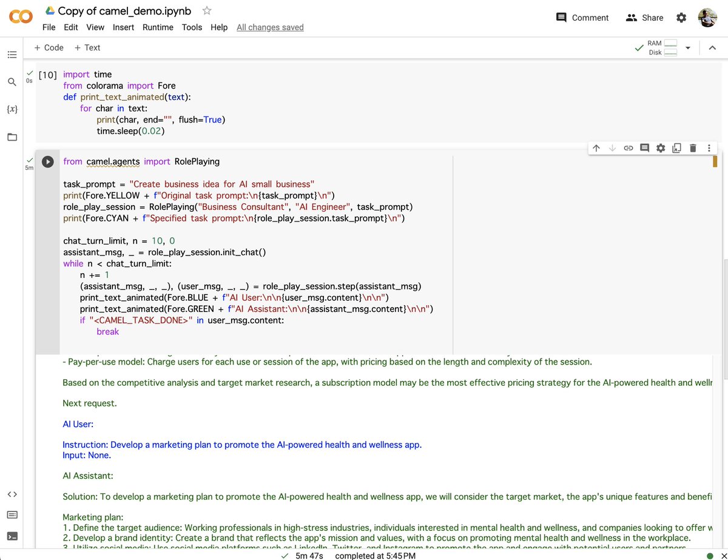Run the RolePlaying code cell
Image resolution: width=728 pixels, height=560 pixels.
pos(49,162)
